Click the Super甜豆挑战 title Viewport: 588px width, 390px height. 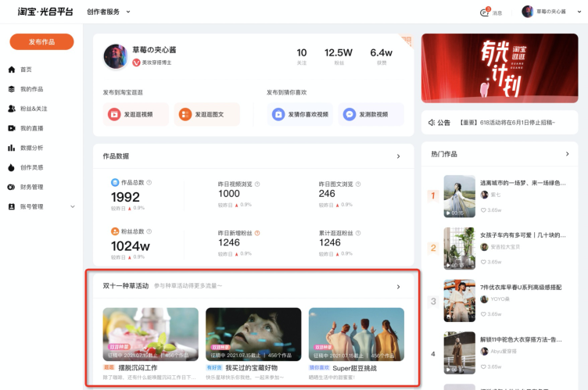pyautogui.click(x=355, y=368)
